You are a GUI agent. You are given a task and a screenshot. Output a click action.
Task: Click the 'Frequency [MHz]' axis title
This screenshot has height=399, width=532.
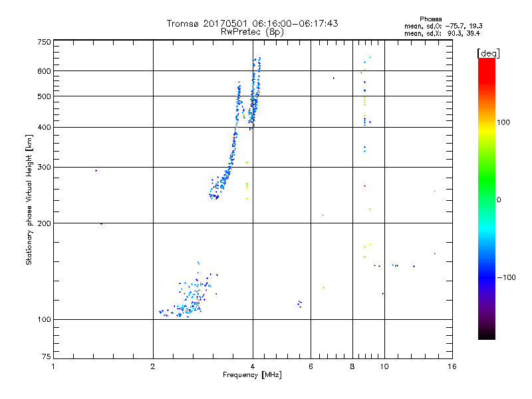(252, 375)
